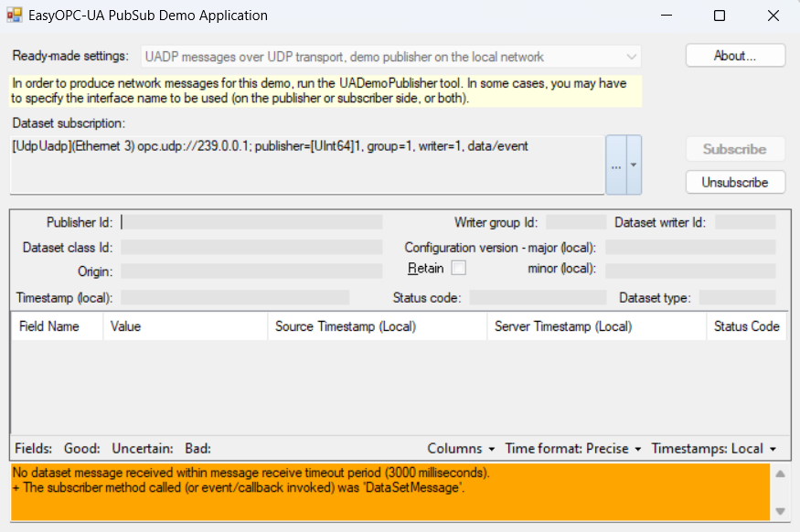Click the Origin field
Viewport: 800px width, 532px height.
[251, 271]
